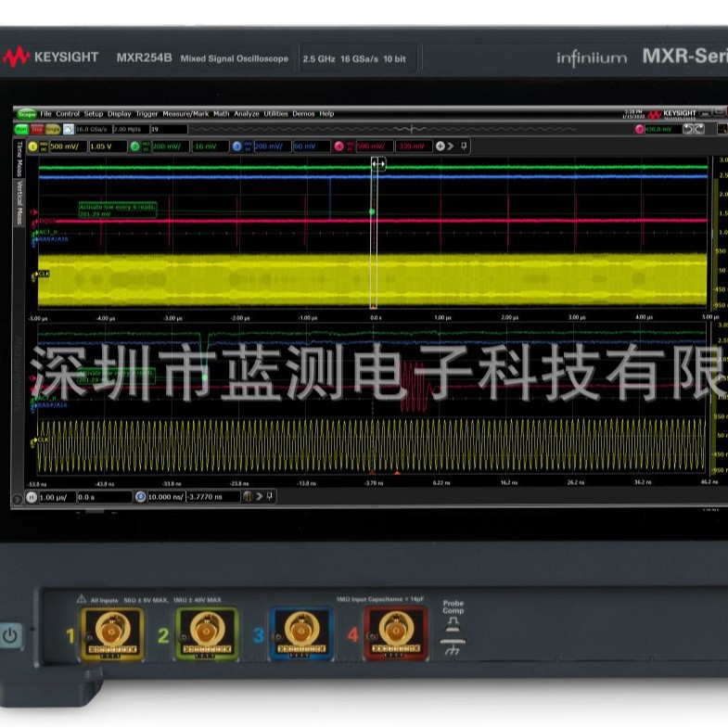Edit channel 1 scale 500 mV/
Viewport: 728px width, 728px height.
69,147
